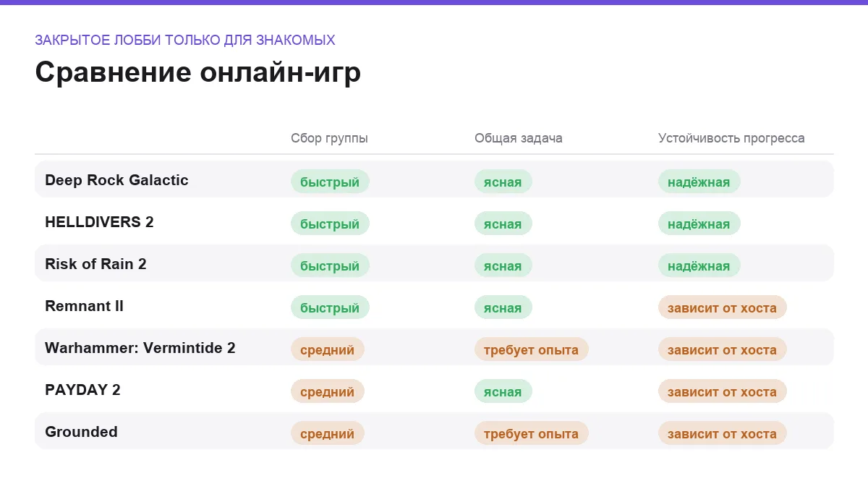The width and height of the screenshot is (868, 489).
Task: Click 'зависит от хоста' badge in Remnant II row
Action: coord(722,307)
